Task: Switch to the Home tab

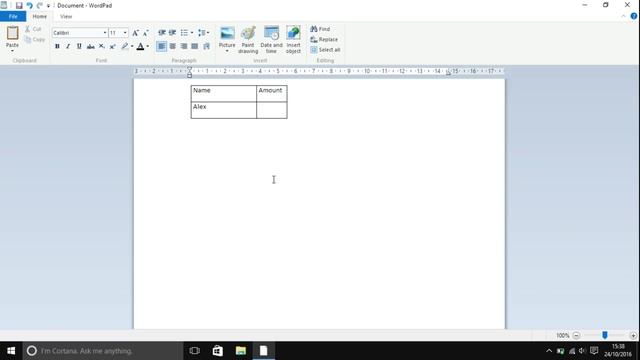Action: coord(40,16)
